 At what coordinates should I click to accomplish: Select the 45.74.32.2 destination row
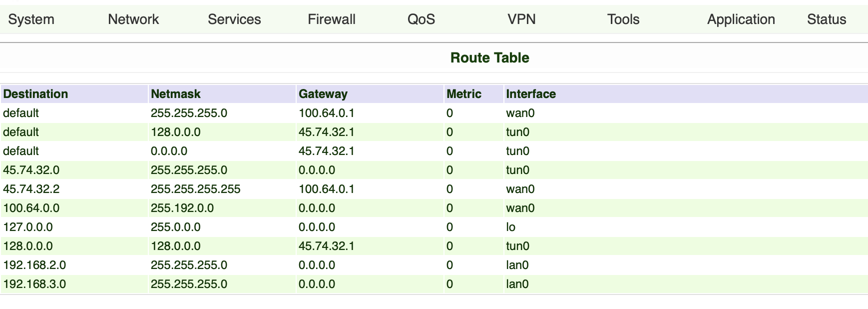[x=31, y=189]
